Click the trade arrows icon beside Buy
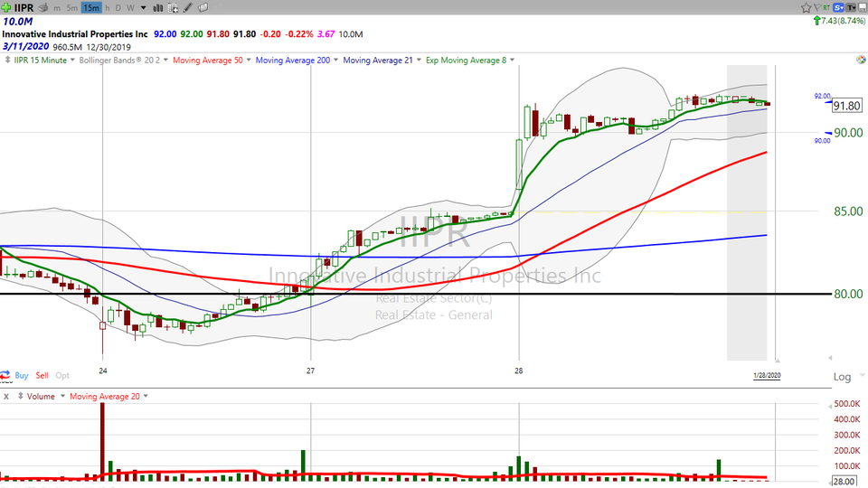Image resolution: width=868 pixels, height=488 pixels. pyautogui.click(x=5, y=375)
